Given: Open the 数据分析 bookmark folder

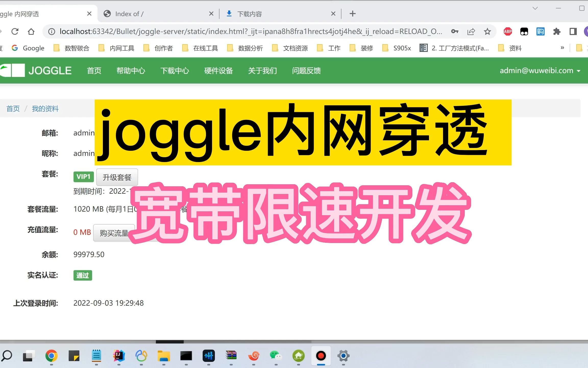Looking at the screenshot, I should pyautogui.click(x=245, y=48).
